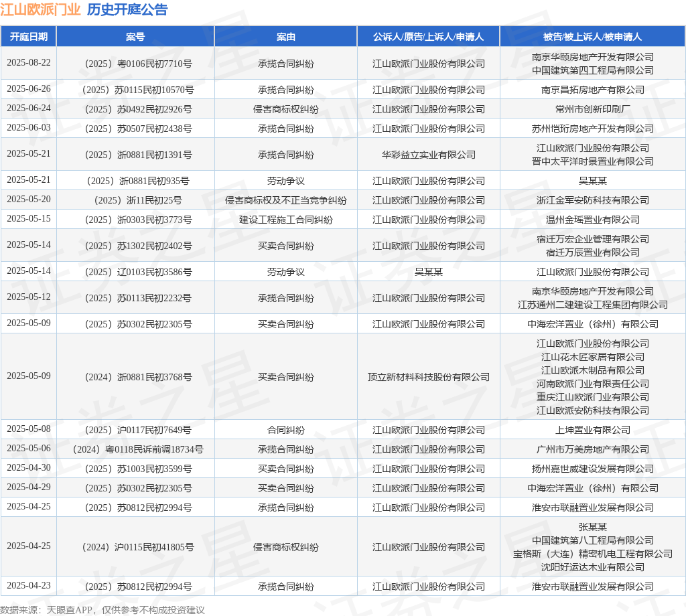Screen dimensions: 686x616
Task: Select defendant 吴某某 in the 浙0881民初935号 row
Action: (x=593, y=181)
